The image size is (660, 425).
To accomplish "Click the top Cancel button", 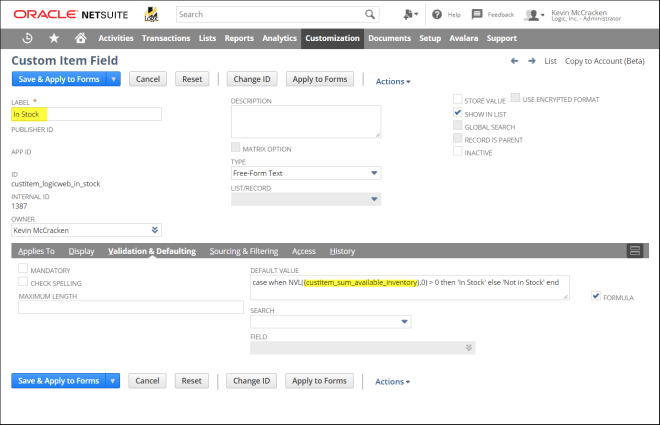I will 148,79.
